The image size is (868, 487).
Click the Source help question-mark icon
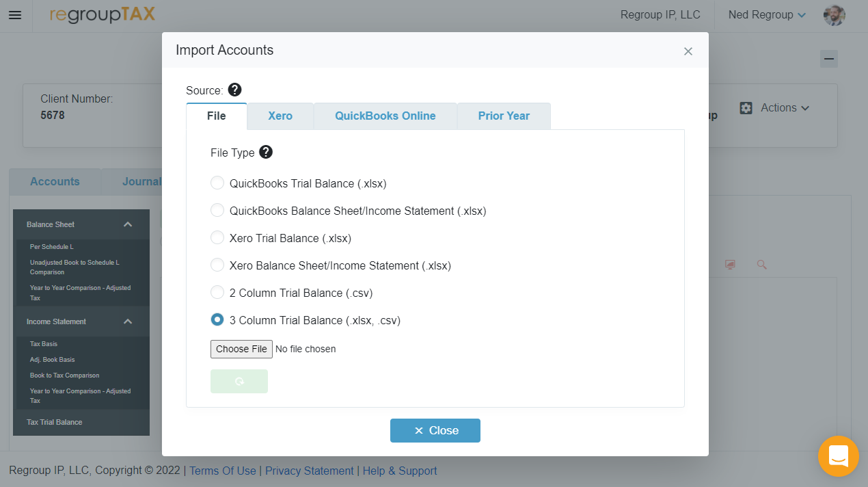click(x=234, y=90)
